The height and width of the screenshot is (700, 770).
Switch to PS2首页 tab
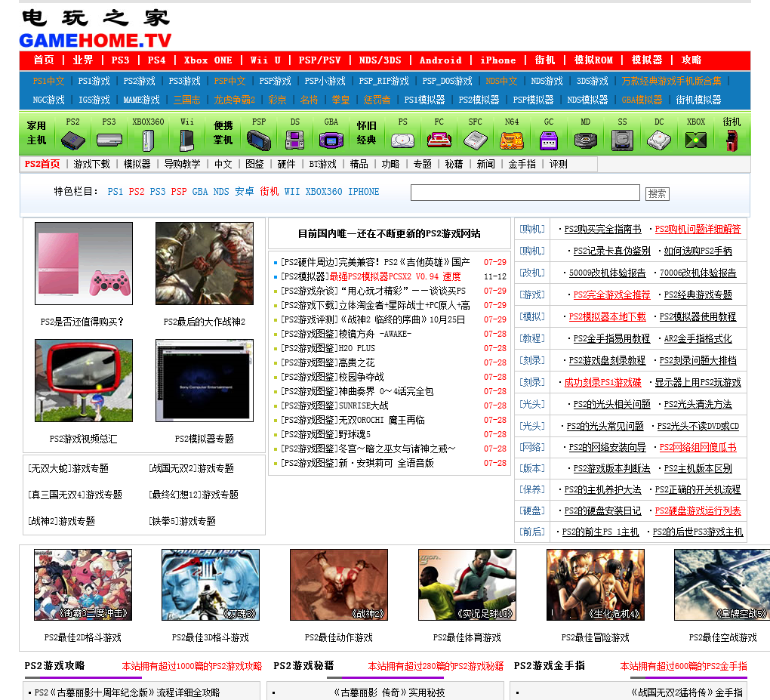[x=42, y=164]
